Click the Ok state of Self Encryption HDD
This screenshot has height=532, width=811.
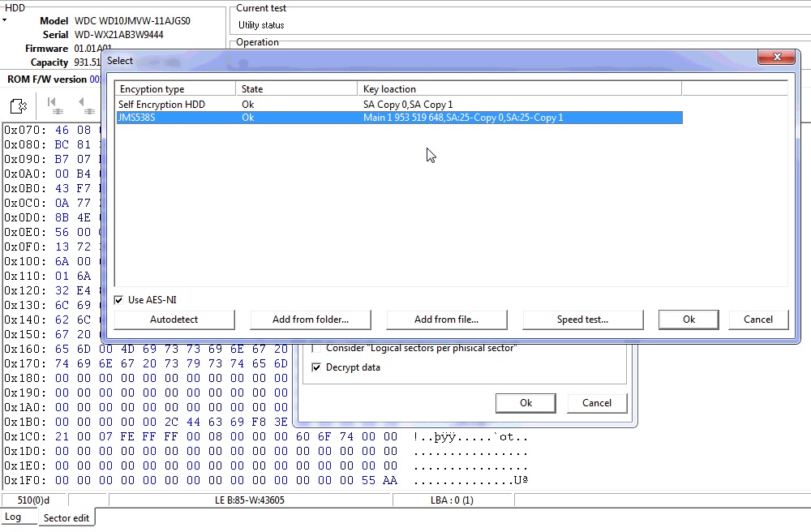point(247,105)
